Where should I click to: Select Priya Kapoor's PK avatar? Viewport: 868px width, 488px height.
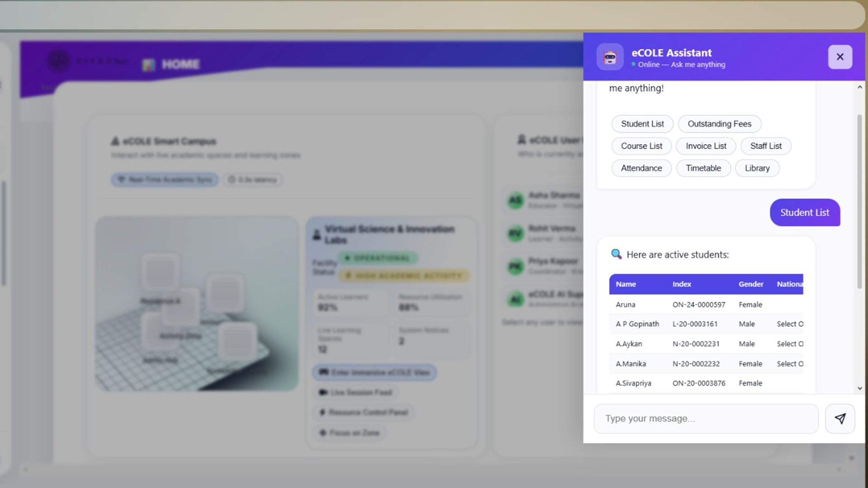point(515,267)
